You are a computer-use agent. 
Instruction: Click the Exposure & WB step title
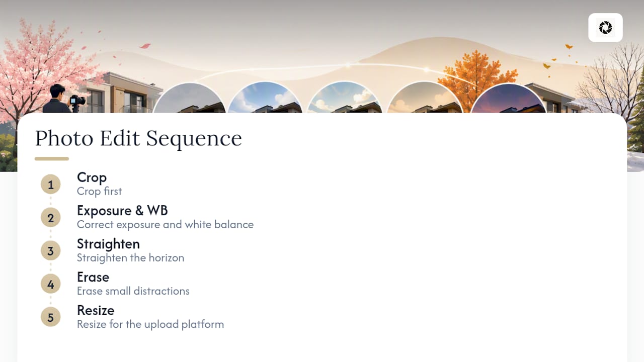click(122, 211)
